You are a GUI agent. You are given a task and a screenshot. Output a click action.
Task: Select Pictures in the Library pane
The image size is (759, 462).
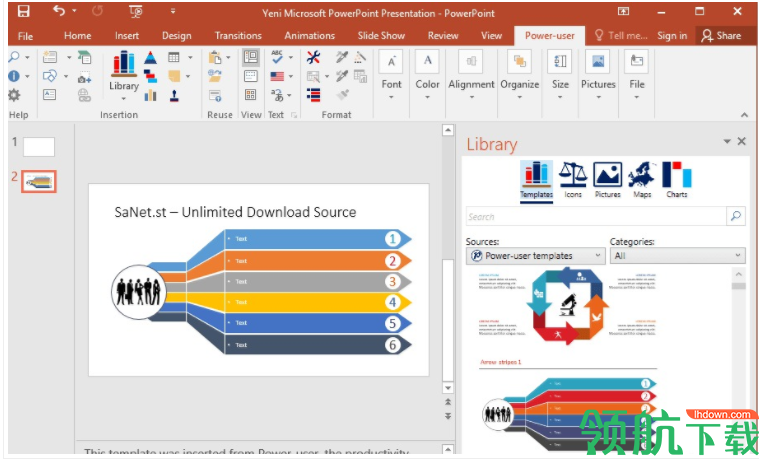click(x=607, y=180)
